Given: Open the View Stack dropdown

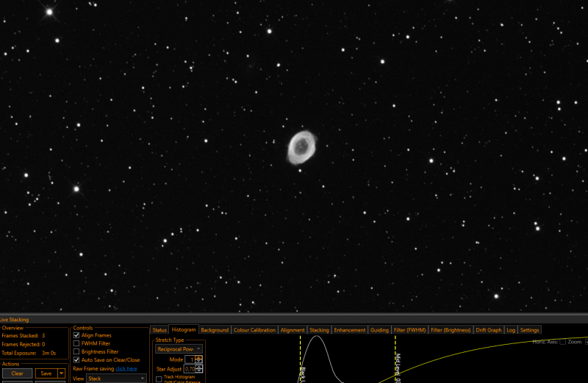Looking at the screenshot, I should (116, 379).
